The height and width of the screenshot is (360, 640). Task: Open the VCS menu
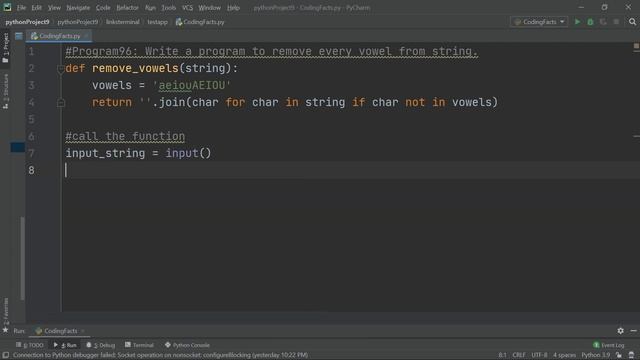[187, 8]
